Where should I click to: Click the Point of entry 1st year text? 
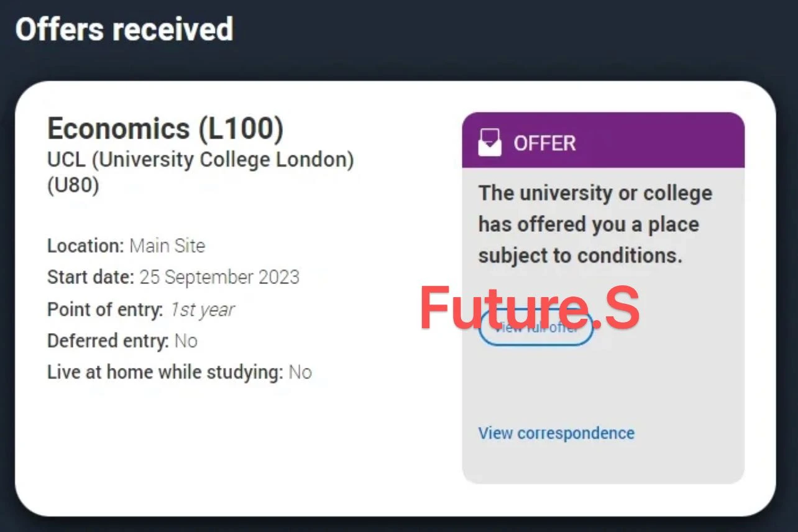click(x=140, y=309)
